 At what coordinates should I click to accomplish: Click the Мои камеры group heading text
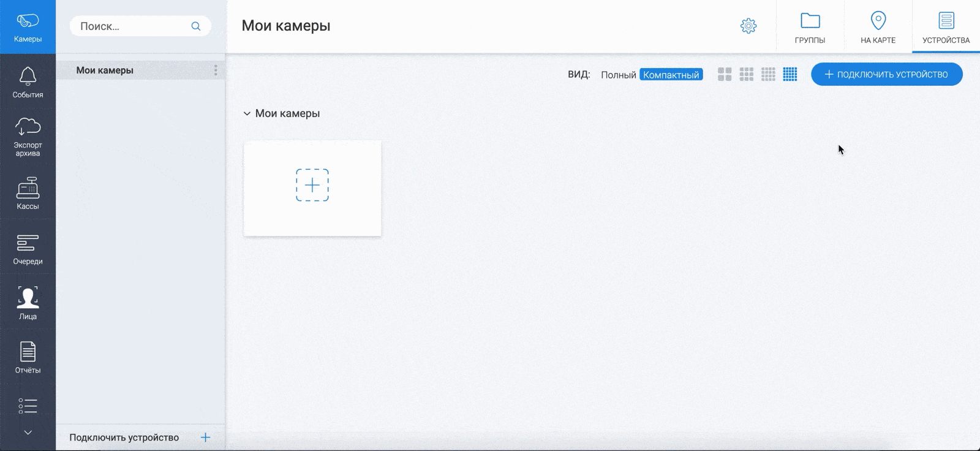[287, 113]
